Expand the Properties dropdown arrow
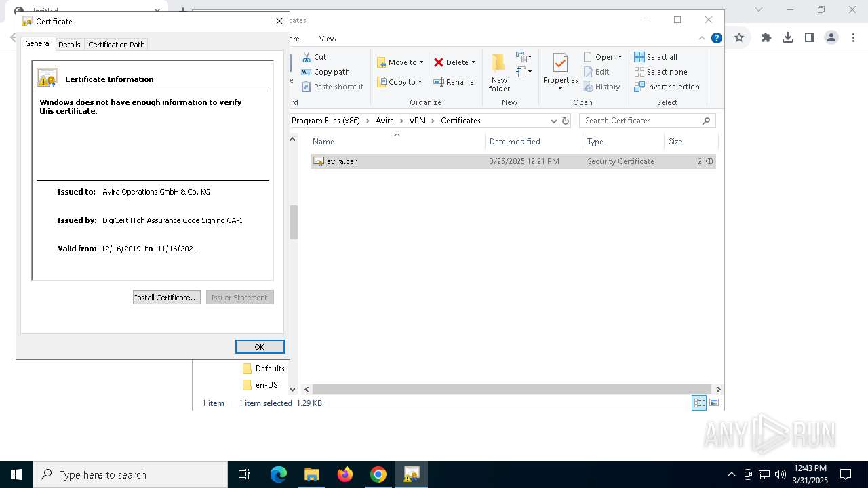868x488 pixels. 560,89
